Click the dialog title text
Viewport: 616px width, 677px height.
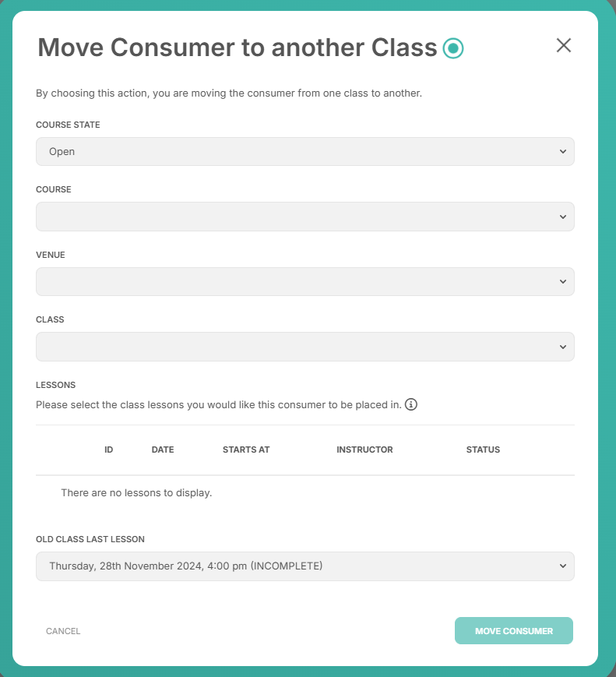238,47
